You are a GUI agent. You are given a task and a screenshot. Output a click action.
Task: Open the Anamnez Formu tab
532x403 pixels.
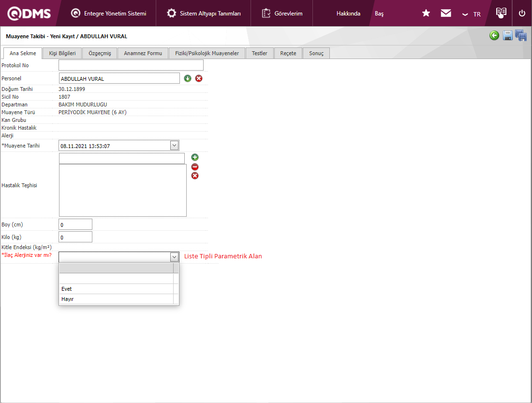tap(143, 53)
